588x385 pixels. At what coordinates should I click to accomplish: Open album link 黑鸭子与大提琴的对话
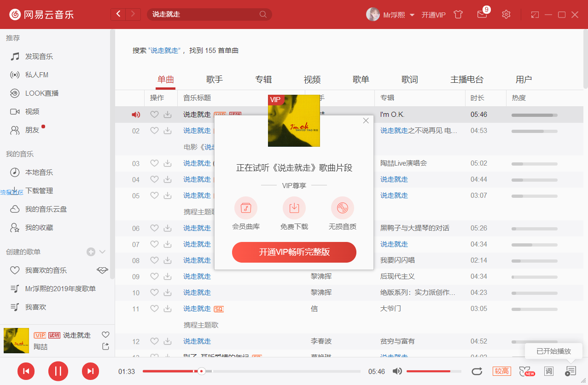tap(415, 228)
